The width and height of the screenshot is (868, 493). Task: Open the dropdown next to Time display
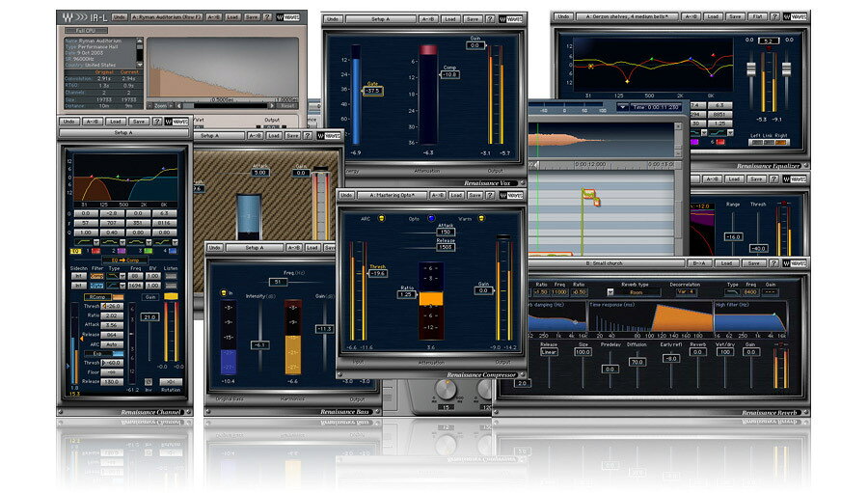tap(622, 107)
